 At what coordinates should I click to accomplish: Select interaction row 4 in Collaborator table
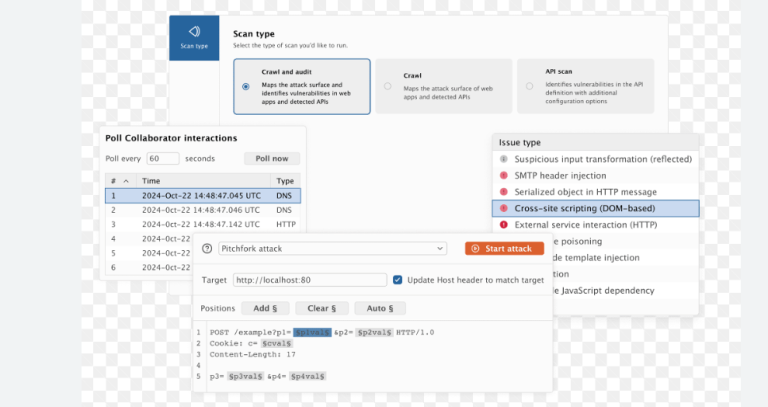click(x=149, y=239)
